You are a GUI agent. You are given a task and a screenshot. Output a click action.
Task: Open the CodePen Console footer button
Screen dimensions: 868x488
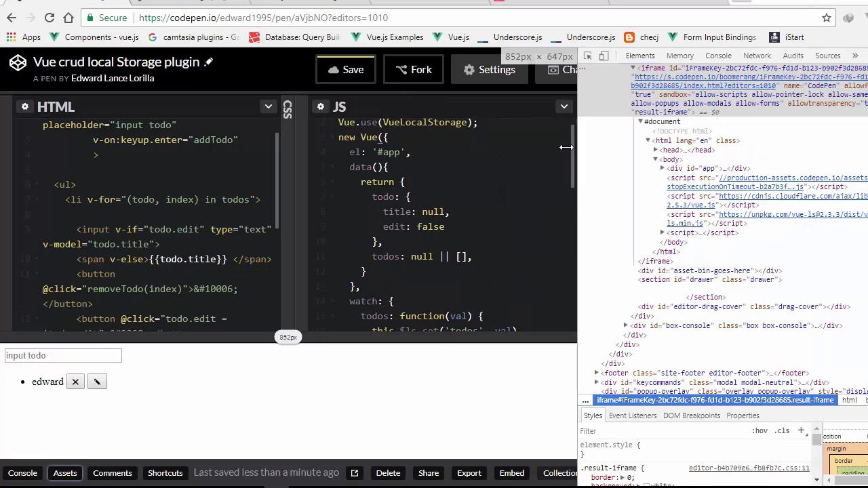[x=22, y=473]
